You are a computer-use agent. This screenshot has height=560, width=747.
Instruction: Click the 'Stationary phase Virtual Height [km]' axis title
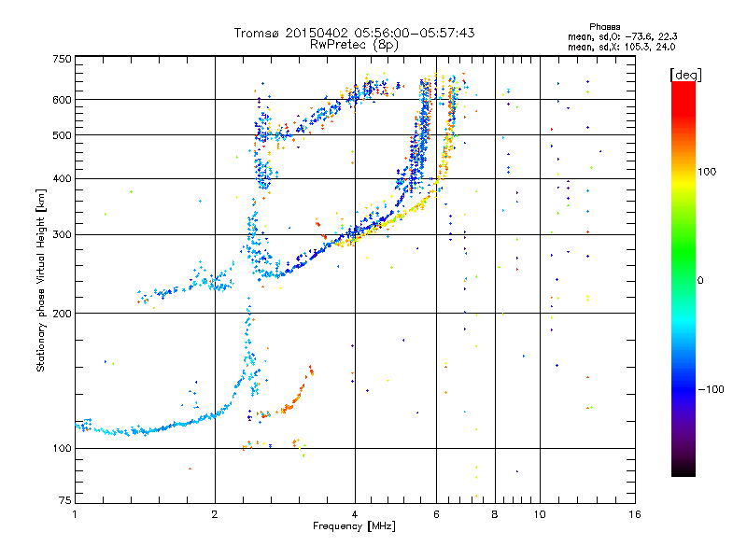coord(40,280)
